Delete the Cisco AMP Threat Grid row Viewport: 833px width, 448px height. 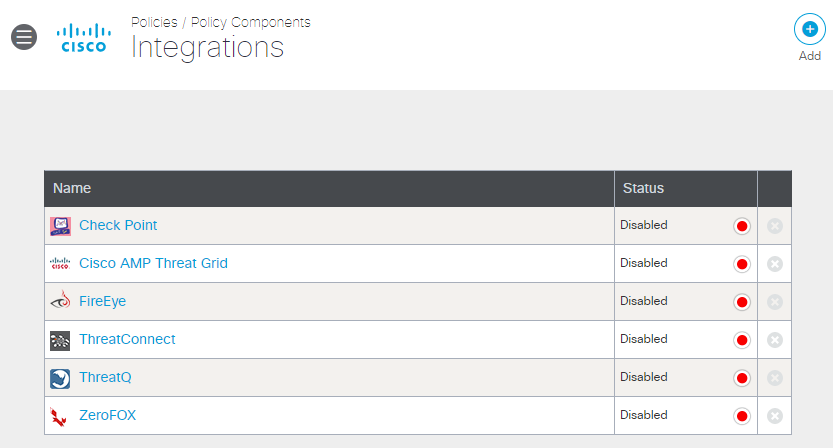click(775, 264)
